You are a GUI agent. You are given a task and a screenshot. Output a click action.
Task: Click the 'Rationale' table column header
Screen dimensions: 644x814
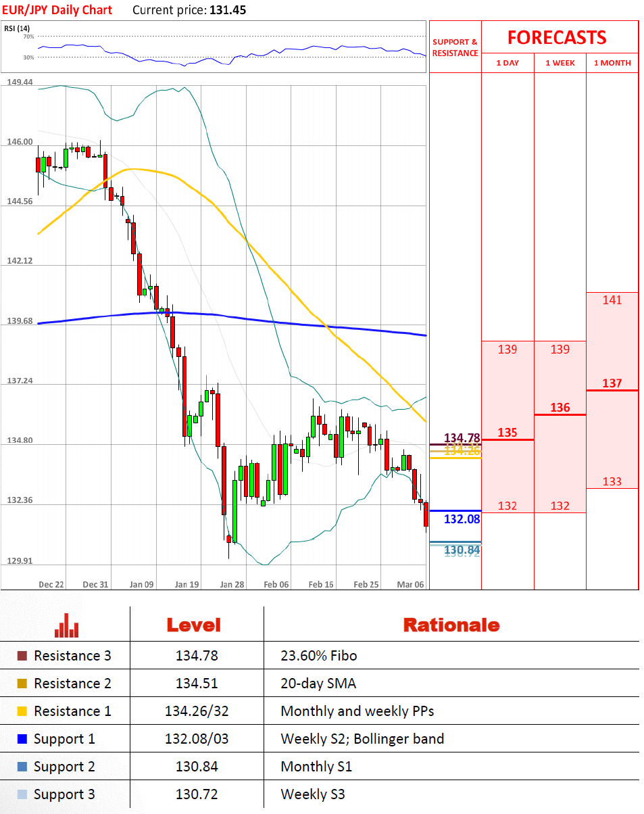tap(451, 625)
